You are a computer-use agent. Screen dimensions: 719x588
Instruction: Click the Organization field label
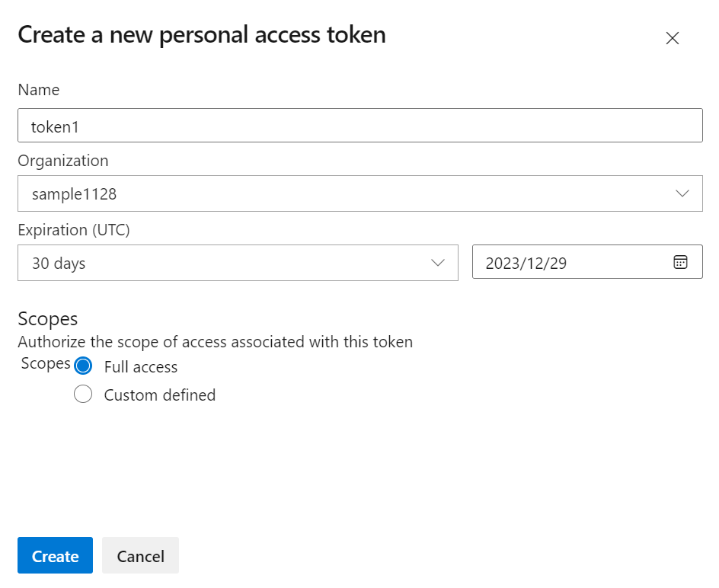pos(63,161)
